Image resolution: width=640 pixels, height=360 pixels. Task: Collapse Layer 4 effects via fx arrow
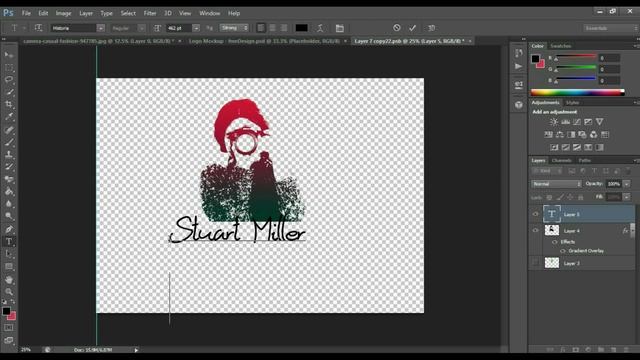[631, 231]
